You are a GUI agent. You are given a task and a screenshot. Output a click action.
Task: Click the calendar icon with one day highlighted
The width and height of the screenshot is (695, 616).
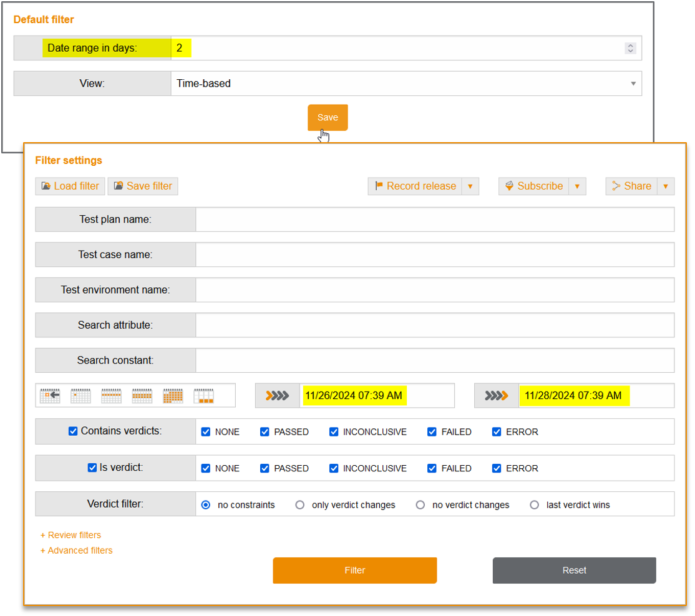80,395
